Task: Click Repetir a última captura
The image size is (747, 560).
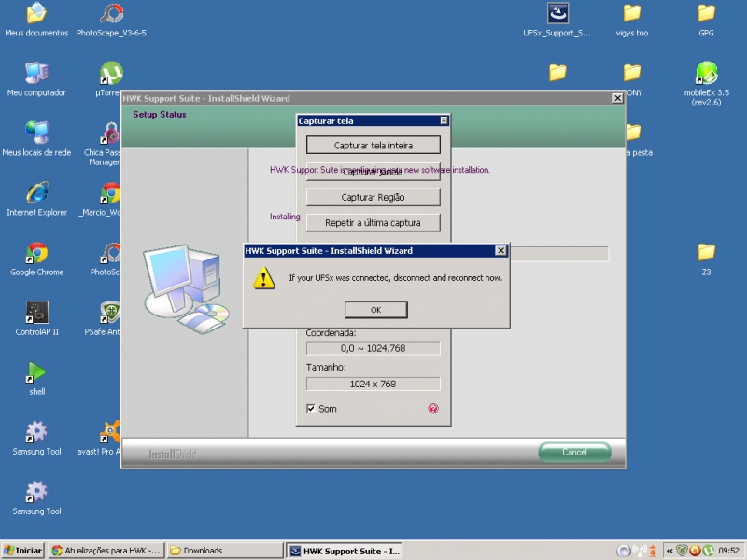Action: 373,223
